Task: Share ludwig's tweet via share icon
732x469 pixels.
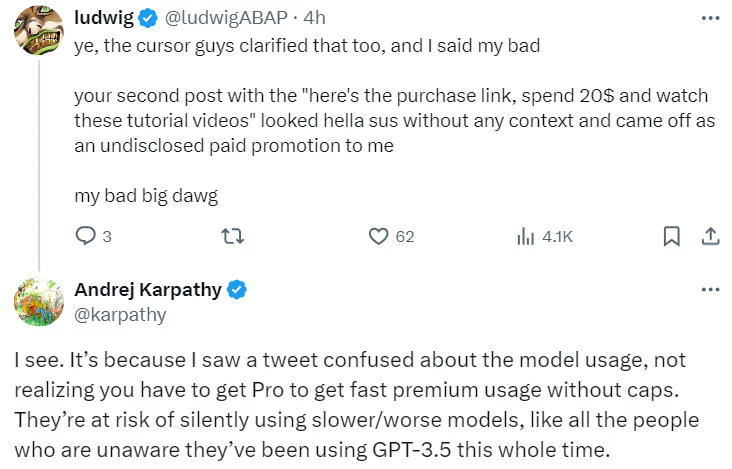Action: tap(710, 237)
